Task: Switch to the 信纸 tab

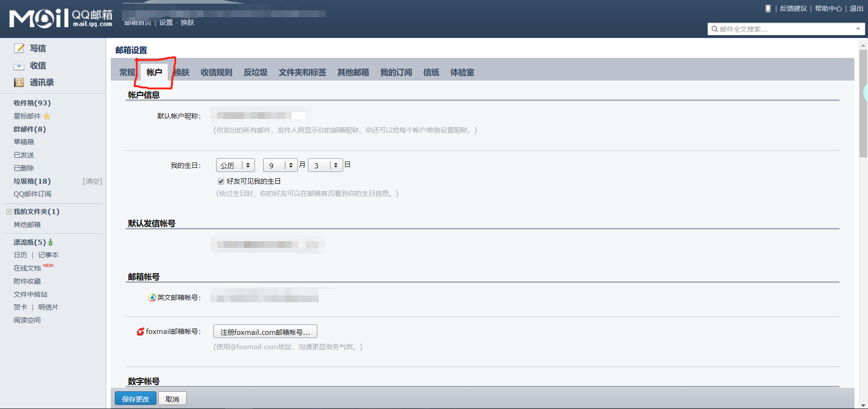Action: pos(431,72)
